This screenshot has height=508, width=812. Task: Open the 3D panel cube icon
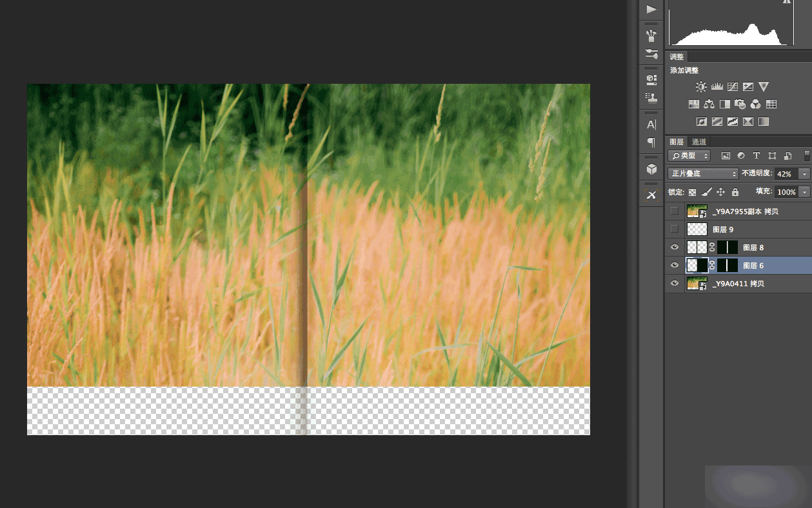pyautogui.click(x=651, y=169)
